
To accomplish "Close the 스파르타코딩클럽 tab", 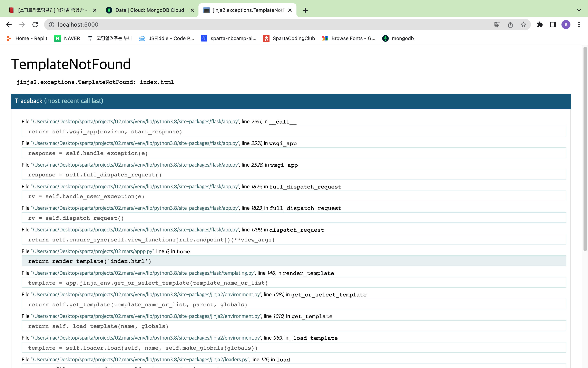I will pos(95,10).
